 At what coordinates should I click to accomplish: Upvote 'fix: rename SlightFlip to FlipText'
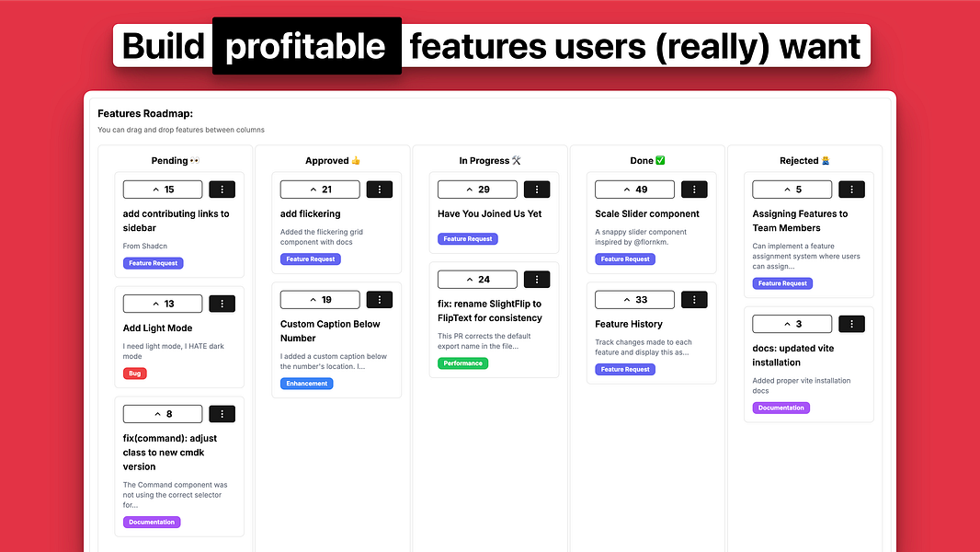pos(477,279)
